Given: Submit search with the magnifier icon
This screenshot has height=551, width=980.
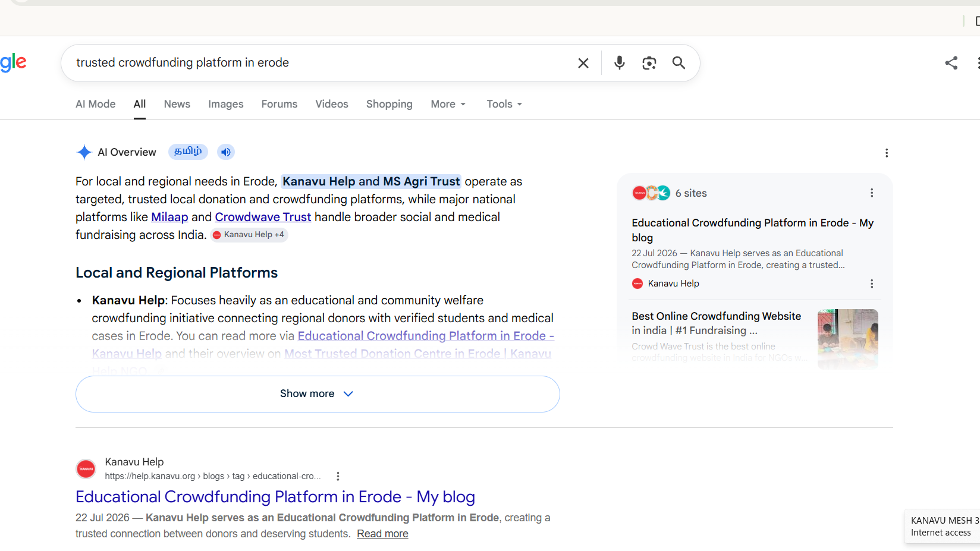Looking at the screenshot, I should tap(679, 63).
